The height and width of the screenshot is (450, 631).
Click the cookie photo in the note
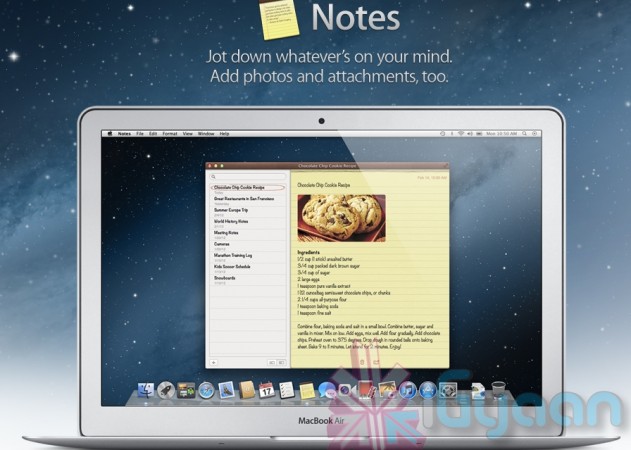click(x=341, y=217)
